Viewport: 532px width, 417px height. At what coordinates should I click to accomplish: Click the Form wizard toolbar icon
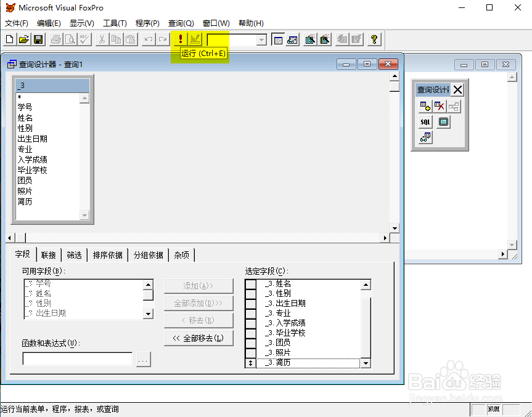(x=310, y=39)
